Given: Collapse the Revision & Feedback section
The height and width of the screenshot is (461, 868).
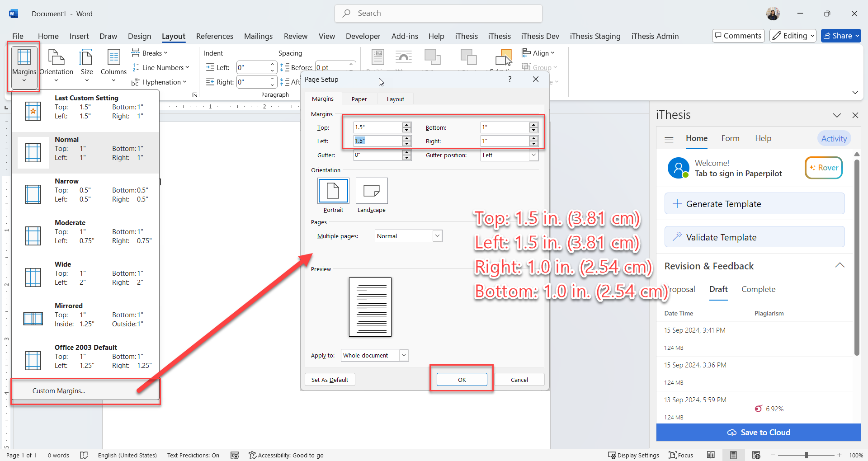Looking at the screenshot, I should pos(840,266).
